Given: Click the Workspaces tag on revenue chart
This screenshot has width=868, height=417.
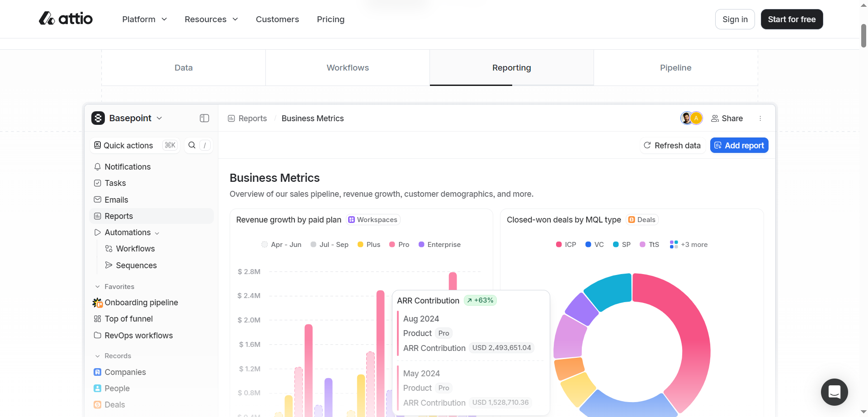Looking at the screenshot, I should click(x=373, y=220).
